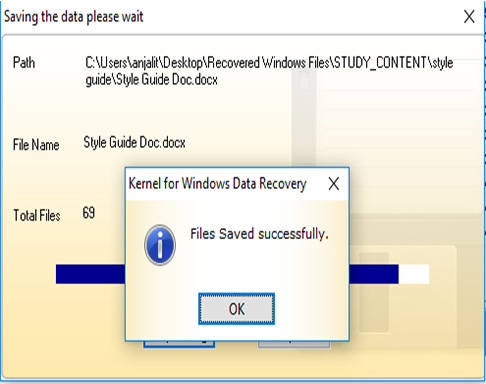Click the "Files Saved successfully." message text

(x=259, y=234)
